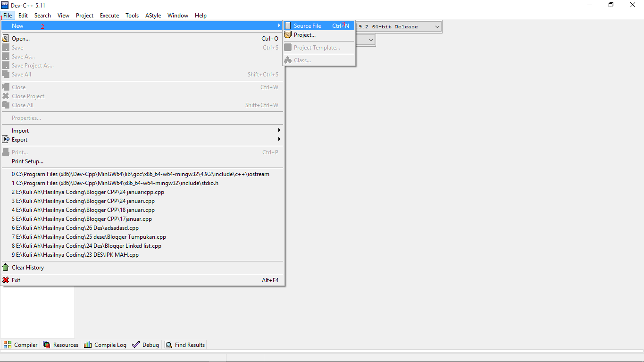Select Clear History entry text
644x362 pixels.
[x=28, y=268]
